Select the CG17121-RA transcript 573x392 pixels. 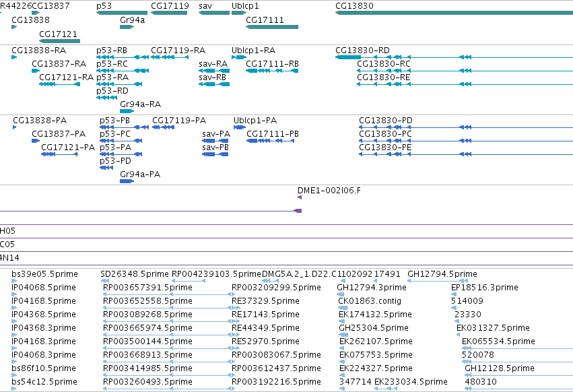tap(59, 84)
